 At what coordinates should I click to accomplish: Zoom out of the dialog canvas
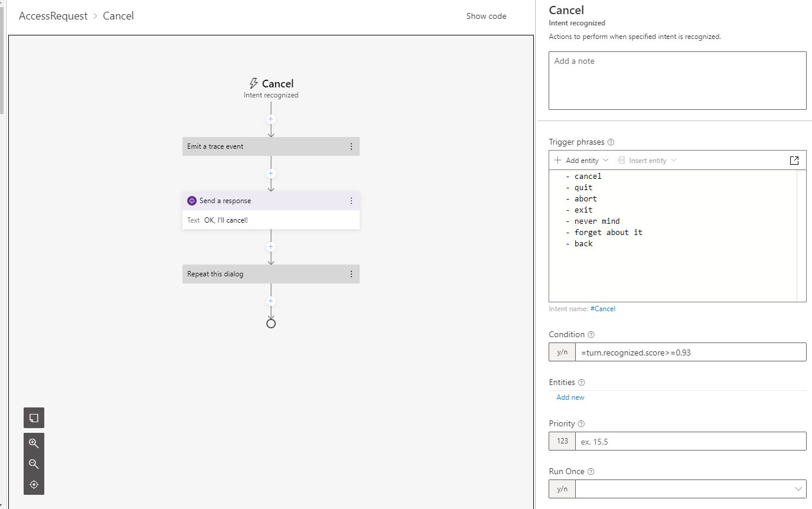click(x=34, y=464)
